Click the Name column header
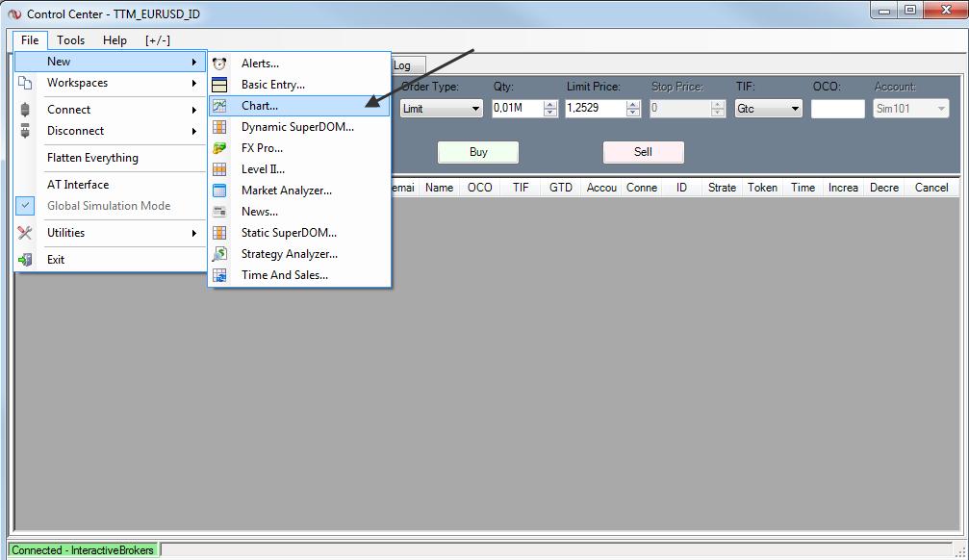Screen dimensions: 969x560 [440, 188]
